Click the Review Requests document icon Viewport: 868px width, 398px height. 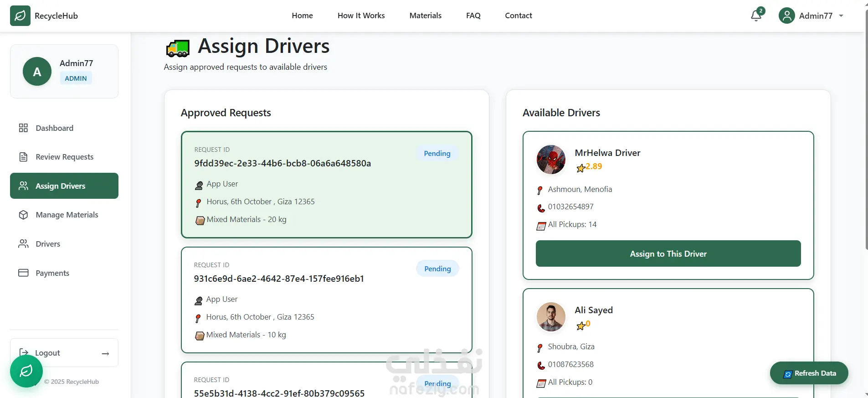click(x=23, y=157)
